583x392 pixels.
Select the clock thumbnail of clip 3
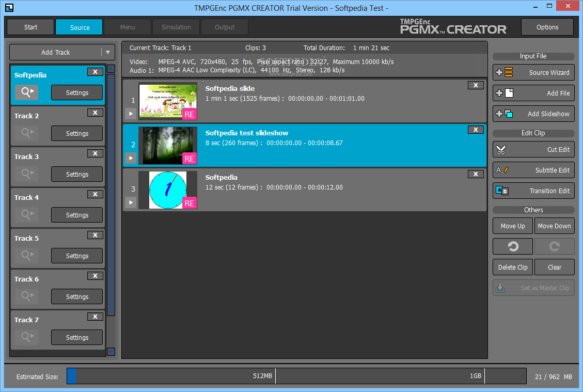pyautogui.click(x=168, y=190)
